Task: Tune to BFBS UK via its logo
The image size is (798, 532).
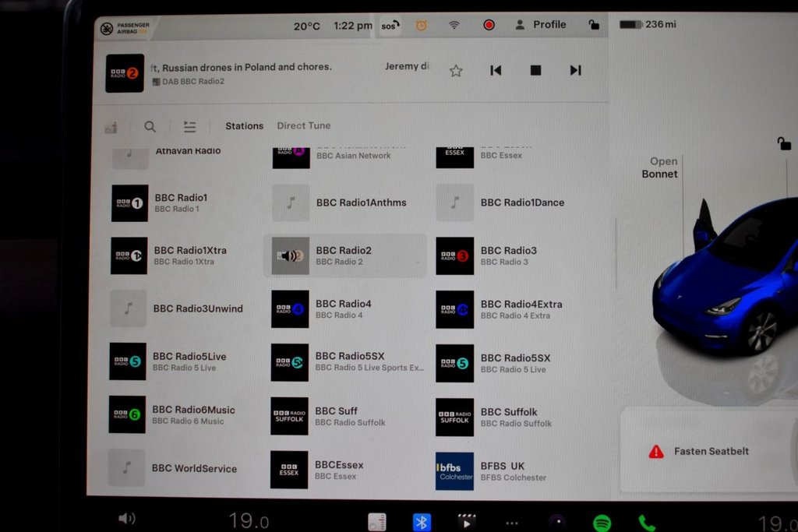Action: pos(454,471)
